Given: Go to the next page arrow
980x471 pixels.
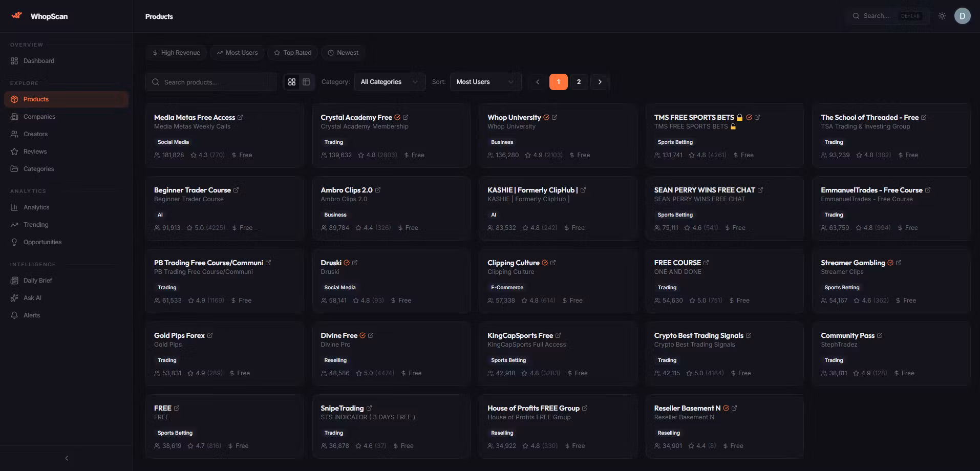Looking at the screenshot, I should (600, 82).
